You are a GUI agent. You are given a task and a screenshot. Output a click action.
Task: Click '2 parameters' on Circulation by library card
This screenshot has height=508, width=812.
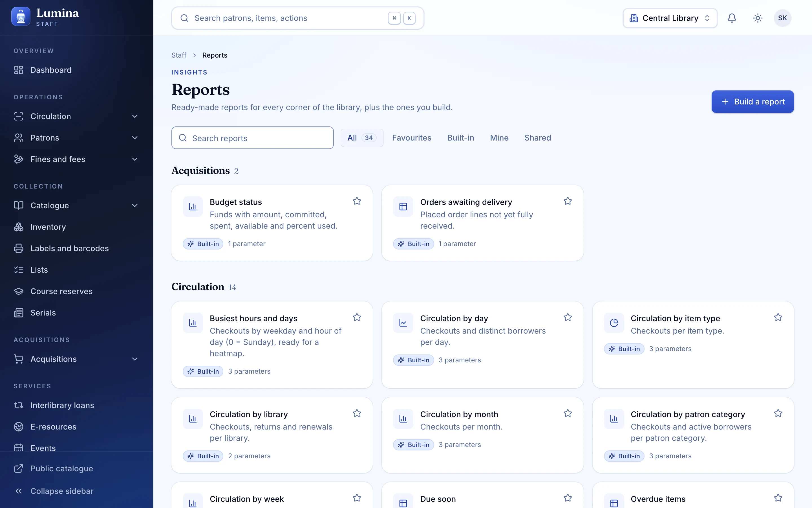[249, 456]
